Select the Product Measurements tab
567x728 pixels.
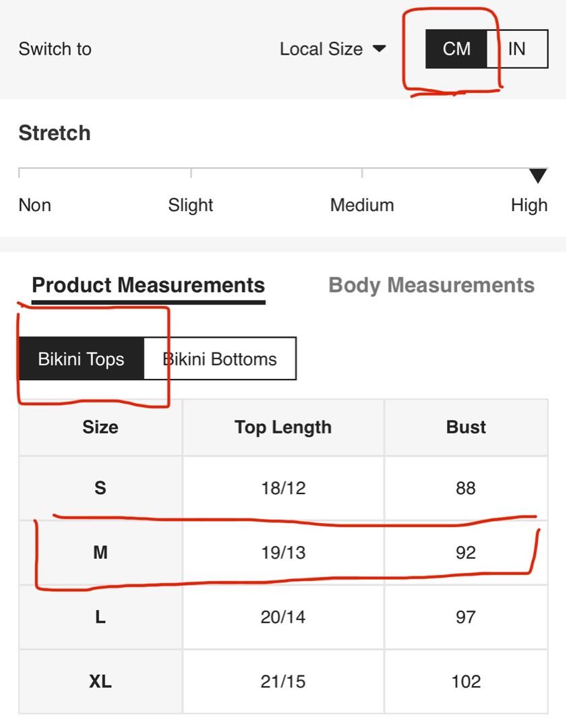[148, 285]
